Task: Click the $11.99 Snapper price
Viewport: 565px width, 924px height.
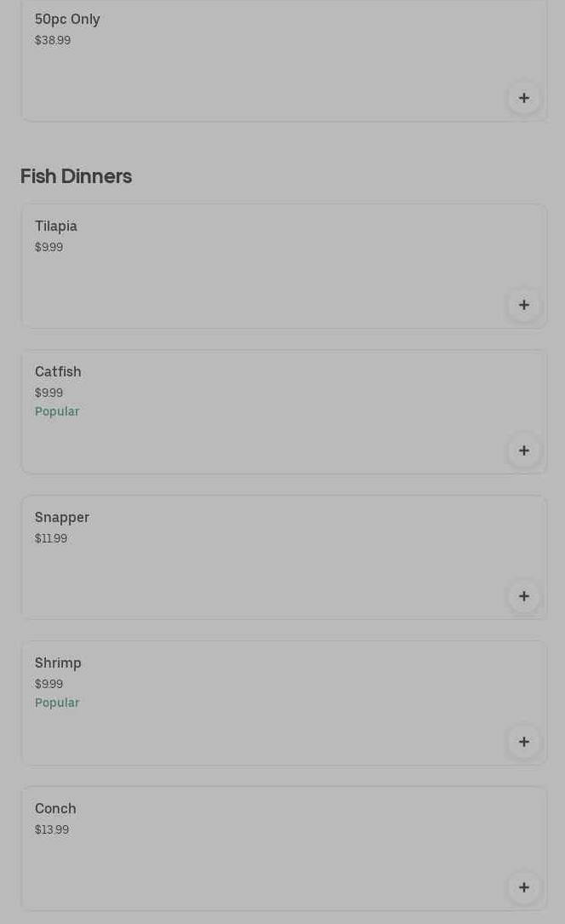Action: click(x=51, y=538)
